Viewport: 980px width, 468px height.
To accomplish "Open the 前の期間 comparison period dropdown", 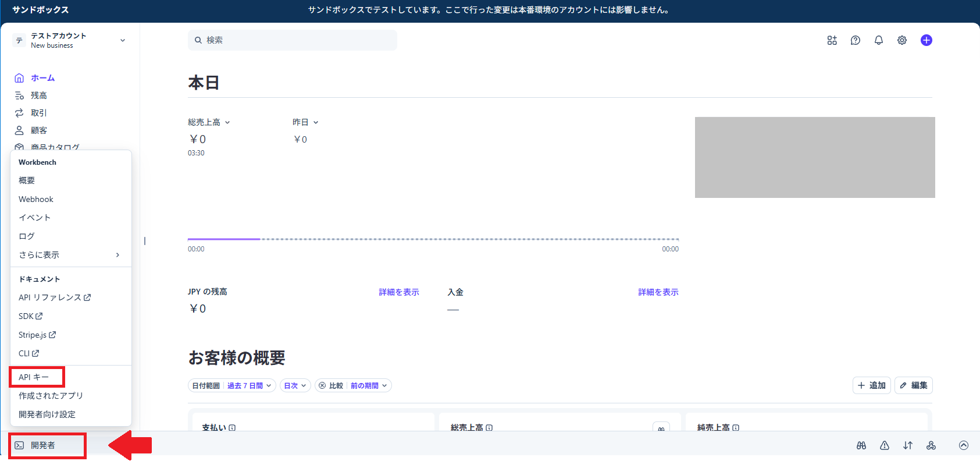I will (369, 385).
